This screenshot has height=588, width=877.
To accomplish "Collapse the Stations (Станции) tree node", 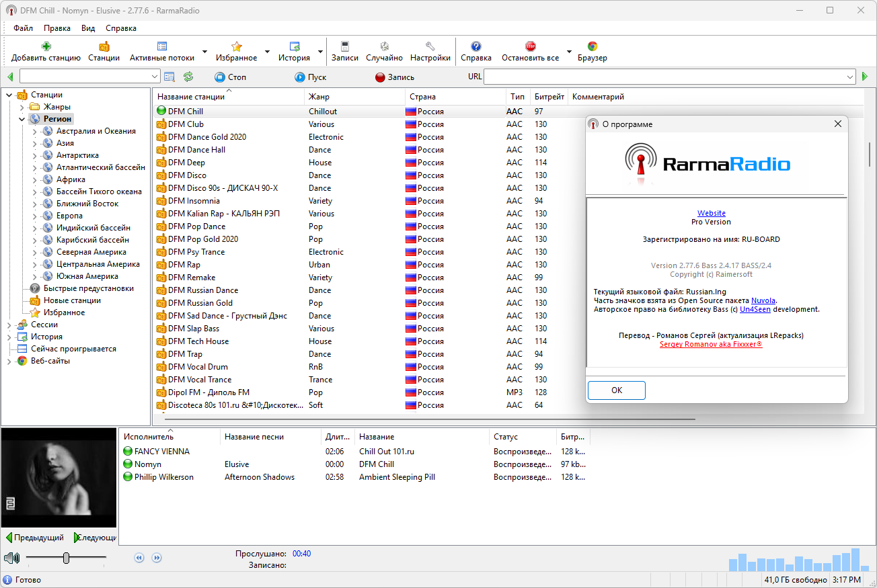I will click(x=9, y=95).
